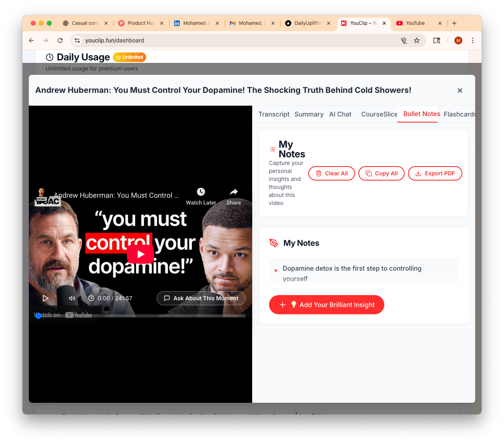Open a new browser tab
The height and width of the screenshot is (444, 504).
pos(454,23)
